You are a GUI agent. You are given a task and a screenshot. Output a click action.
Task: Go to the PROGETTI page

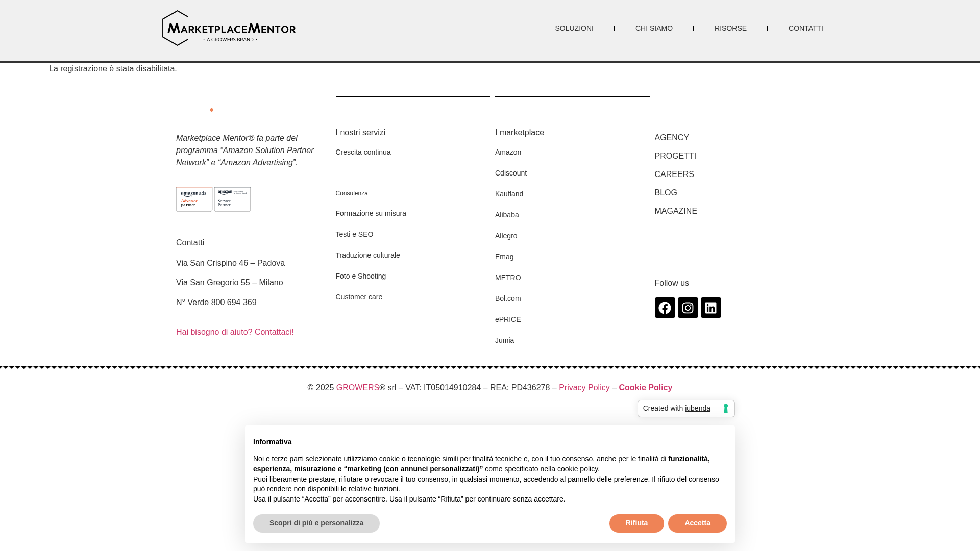click(x=675, y=156)
